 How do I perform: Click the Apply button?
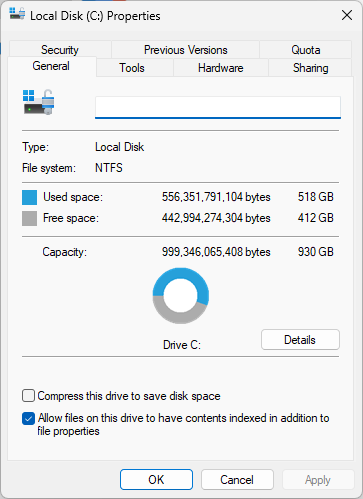click(318, 480)
